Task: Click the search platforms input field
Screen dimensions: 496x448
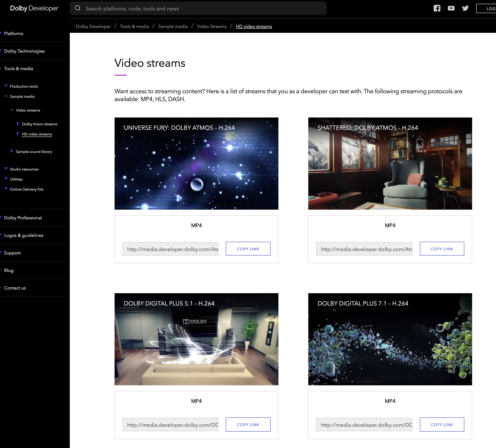Action: click(x=204, y=9)
